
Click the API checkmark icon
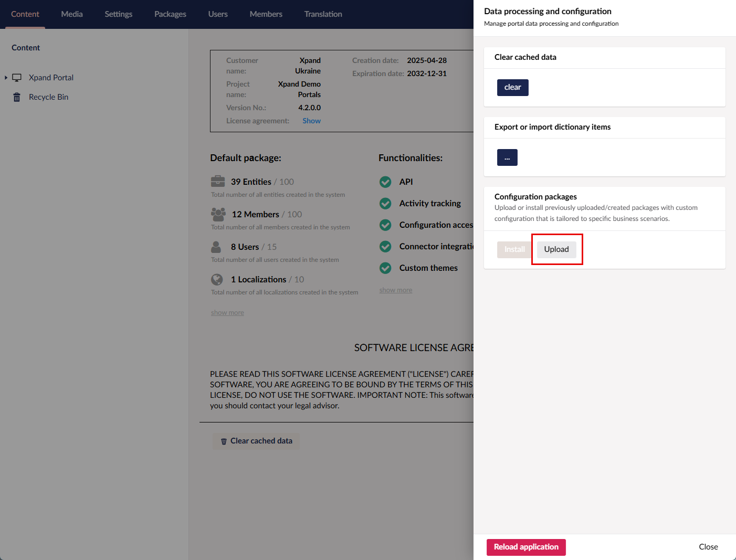coord(385,182)
